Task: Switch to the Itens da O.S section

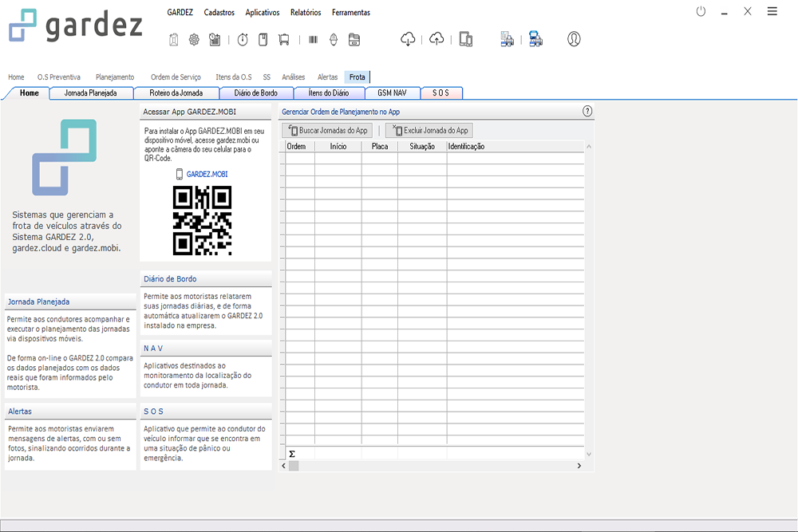Action: pyautogui.click(x=234, y=77)
